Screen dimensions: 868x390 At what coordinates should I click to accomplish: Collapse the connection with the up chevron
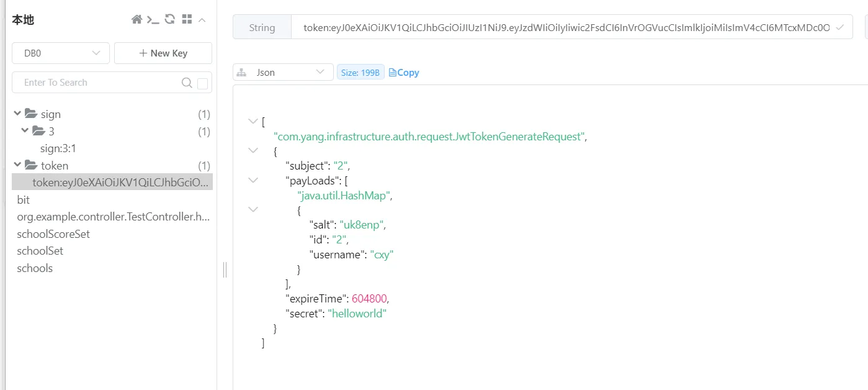pyautogui.click(x=202, y=20)
